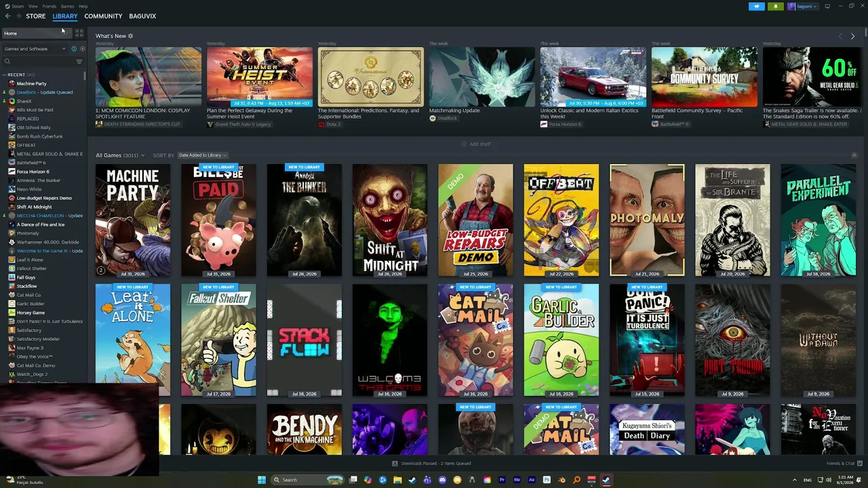Viewport: 868px width, 488px height.
Task: Select Deadlock in the game list
Action: point(44,92)
